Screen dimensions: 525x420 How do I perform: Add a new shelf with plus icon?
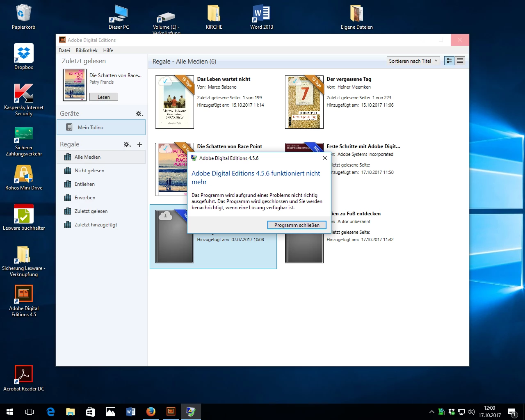(x=139, y=144)
